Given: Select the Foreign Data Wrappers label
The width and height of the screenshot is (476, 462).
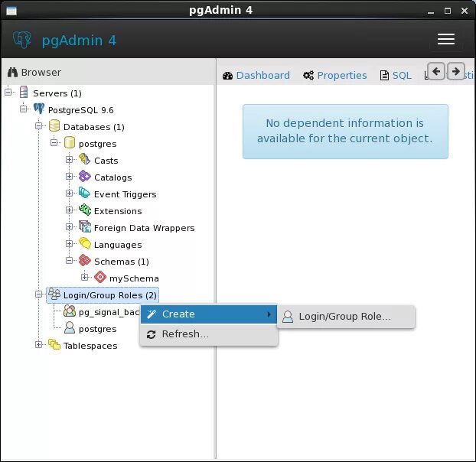Looking at the screenshot, I should [144, 228].
